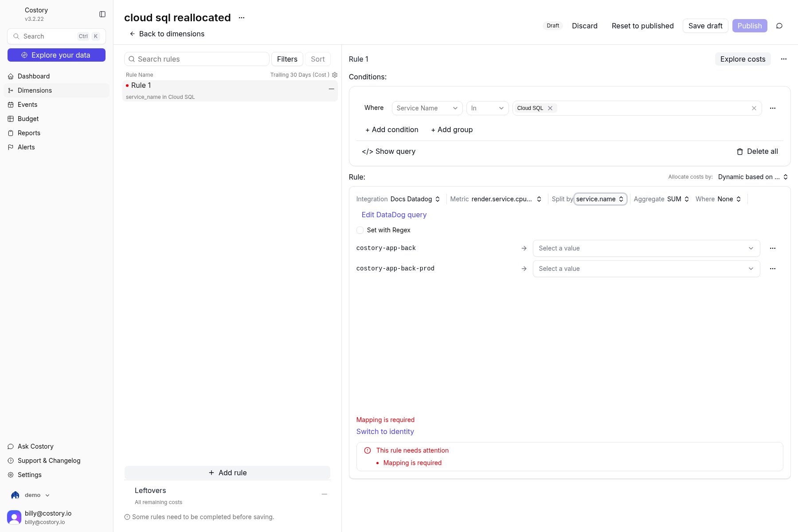This screenshot has height=532, width=798.
Task: Click Add rule button
Action: tap(227, 473)
